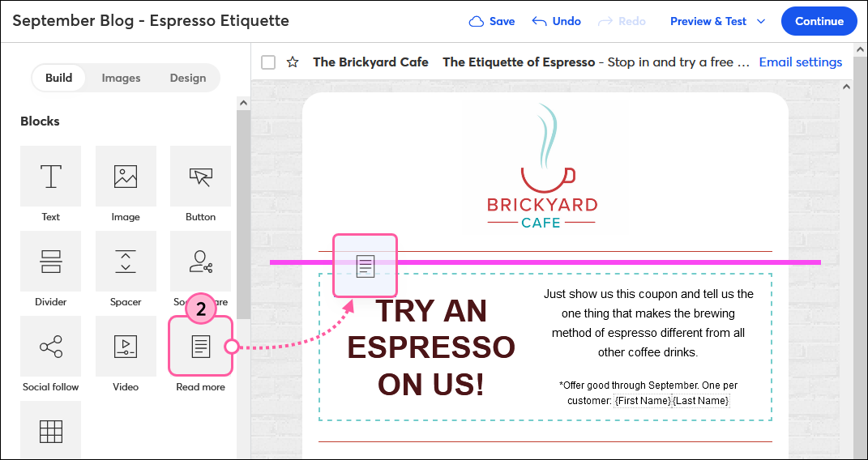
Task: Click the {First Name} merge tag
Action: pyautogui.click(x=643, y=400)
